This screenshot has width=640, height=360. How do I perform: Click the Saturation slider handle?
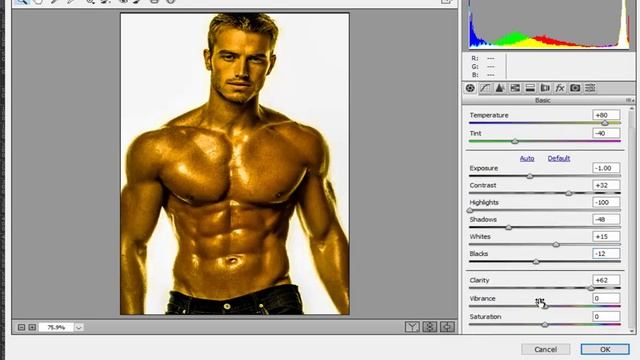[544, 324]
